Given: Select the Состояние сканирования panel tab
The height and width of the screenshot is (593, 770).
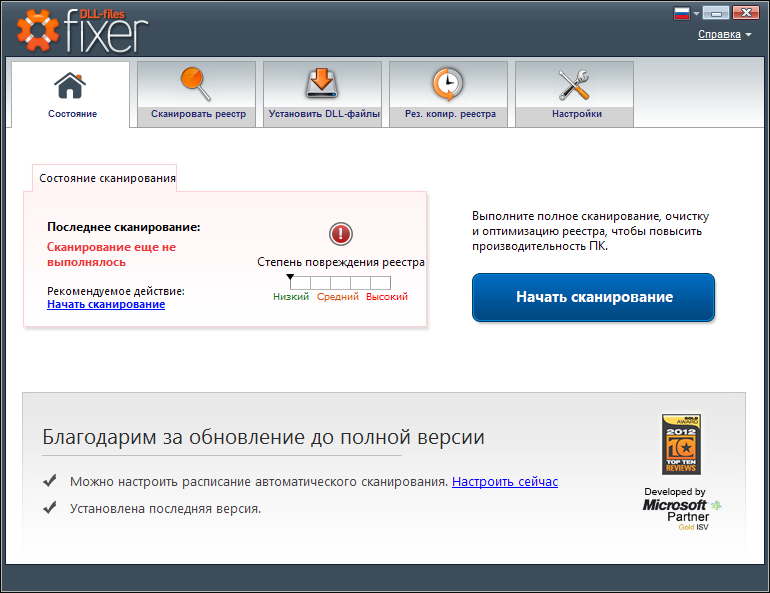Looking at the screenshot, I should 105,178.
